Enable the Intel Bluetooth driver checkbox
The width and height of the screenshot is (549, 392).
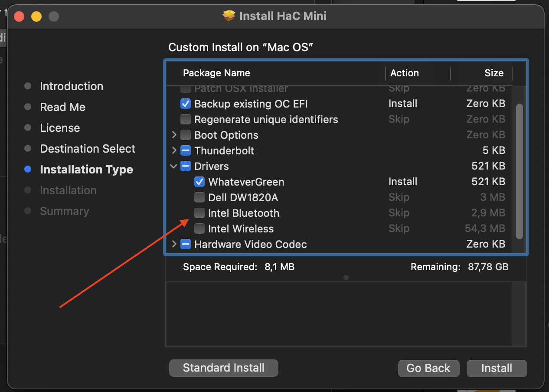(x=199, y=213)
